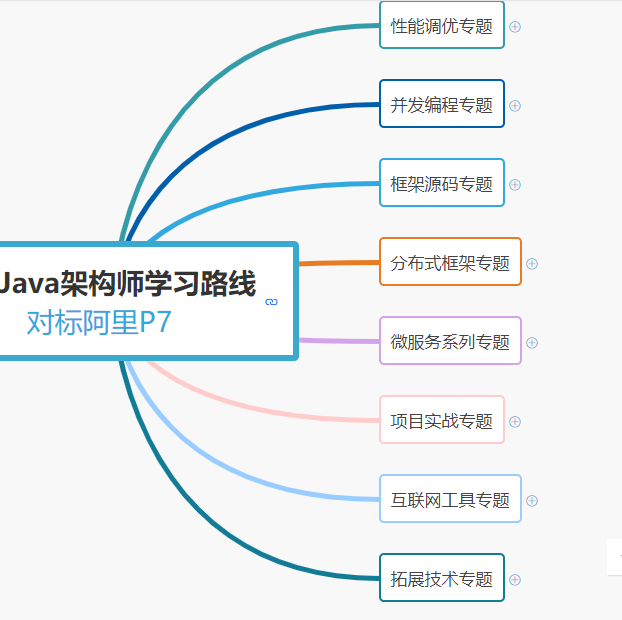Select the 性能调优专题 topic node
This screenshot has width=622, height=620.
click(x=442, y=25)
